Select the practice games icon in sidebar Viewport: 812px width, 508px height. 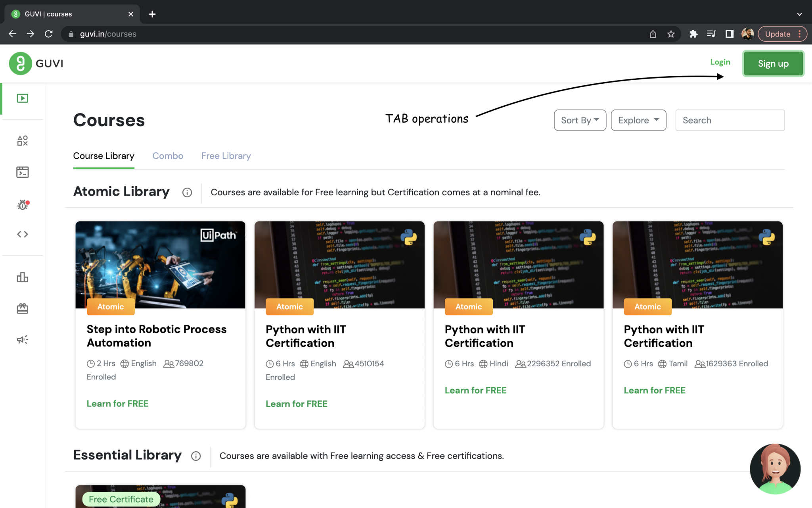pyautogui.click(x=23, y=140)
